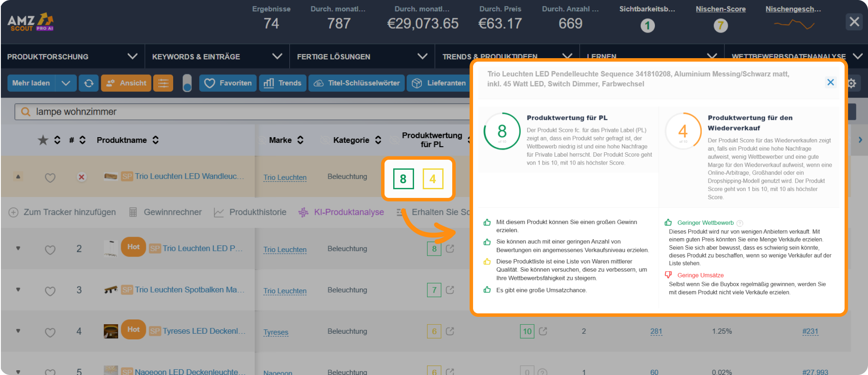Expand the Mehr laden dropdown arrow
Screen dimensions: 868x375
tap(66, 83)
